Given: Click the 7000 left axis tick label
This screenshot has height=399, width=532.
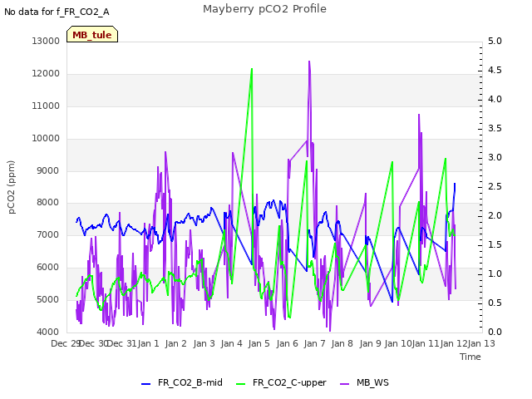Looking at the screenshot, I should 48,234.
